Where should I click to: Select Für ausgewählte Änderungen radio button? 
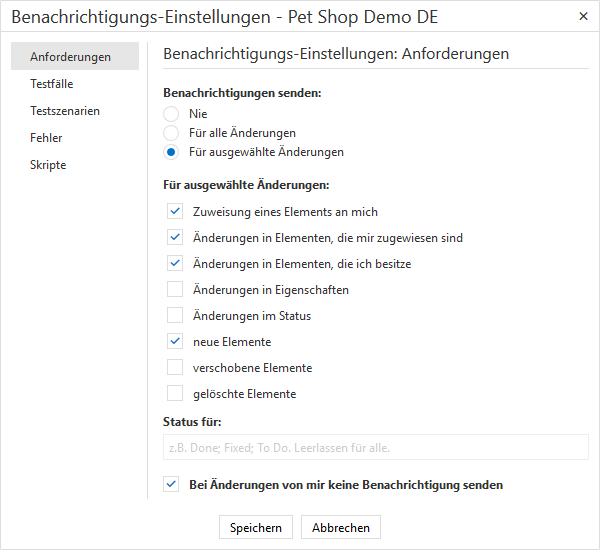click(x=172, y=152)
